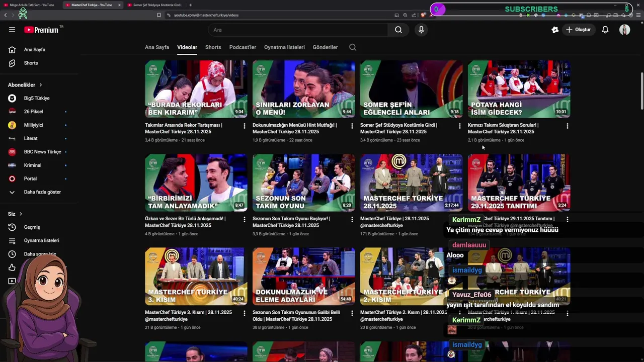Play thumbnail "Sınırları zorlayan o menü"
Image resolution: width=644 pixels, height=362 pixels.
(x=304, y=89)
